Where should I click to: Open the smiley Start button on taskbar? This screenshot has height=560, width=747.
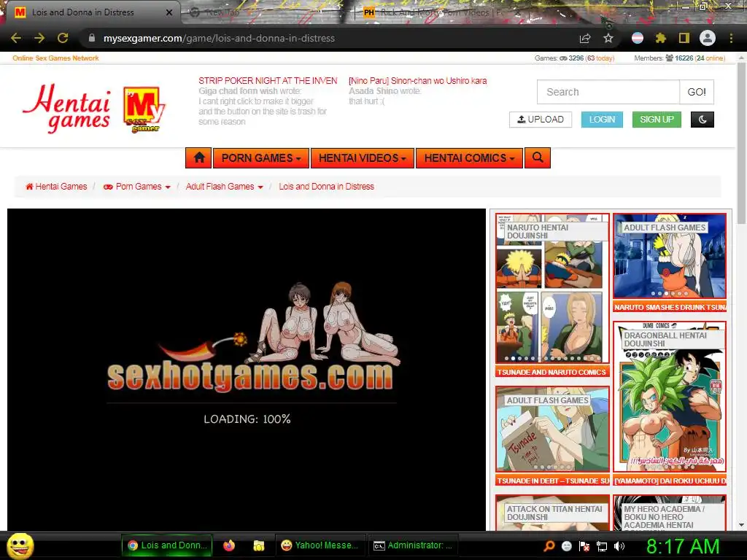[20, 545]
